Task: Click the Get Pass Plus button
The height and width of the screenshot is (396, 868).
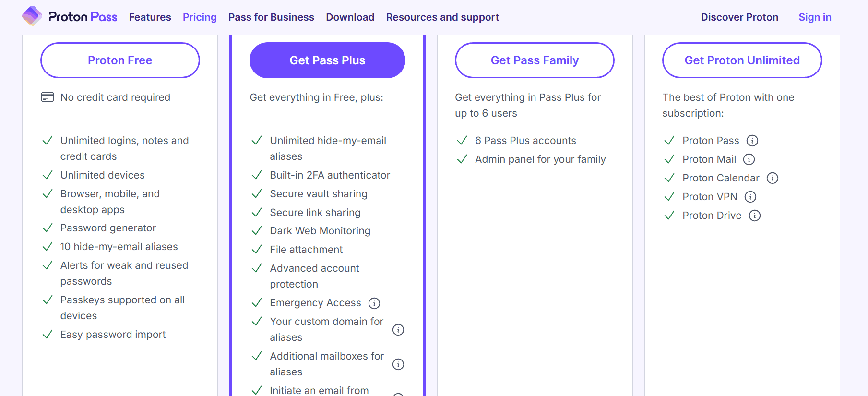Action: coord(327,60)
